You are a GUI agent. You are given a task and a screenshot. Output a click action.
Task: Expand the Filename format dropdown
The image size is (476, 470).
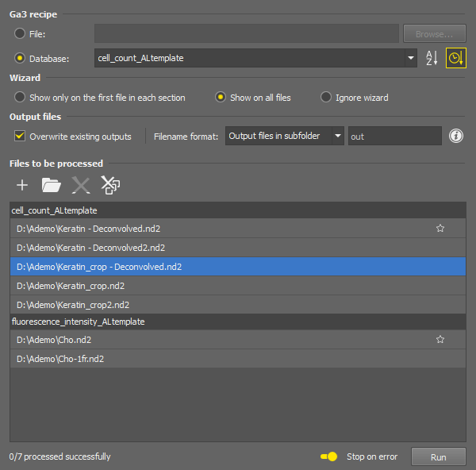tap(338, 136)
